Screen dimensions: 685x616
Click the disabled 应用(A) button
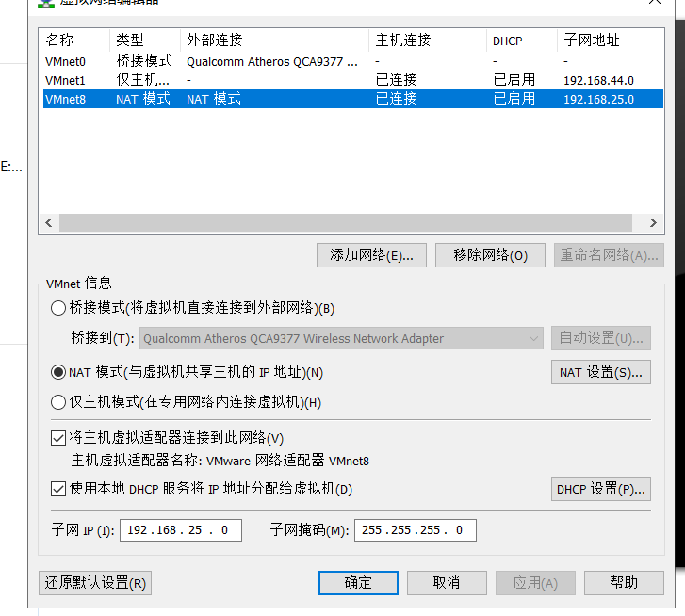[535, 583]
